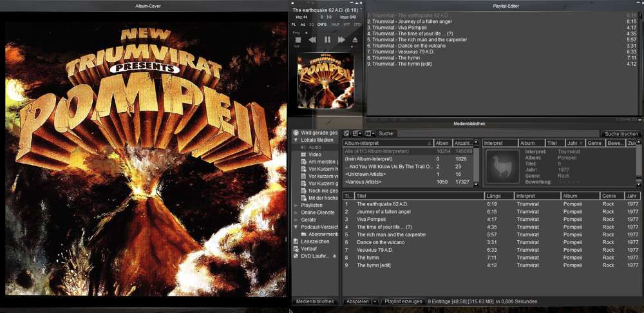Click the DVD Laufwerk eject icon
The width and height of the screenshot is (644, 313).
click(x=334, y=256)
